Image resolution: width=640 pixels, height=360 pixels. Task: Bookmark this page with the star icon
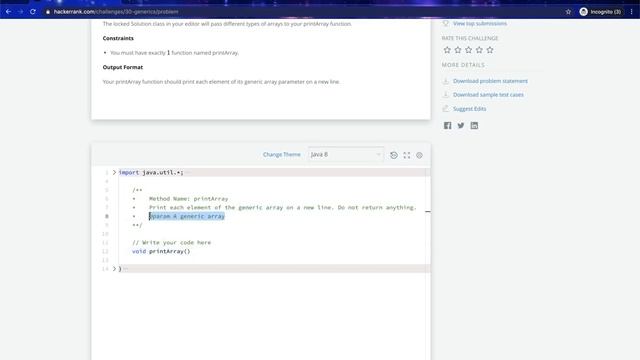[x=568, y=12]
